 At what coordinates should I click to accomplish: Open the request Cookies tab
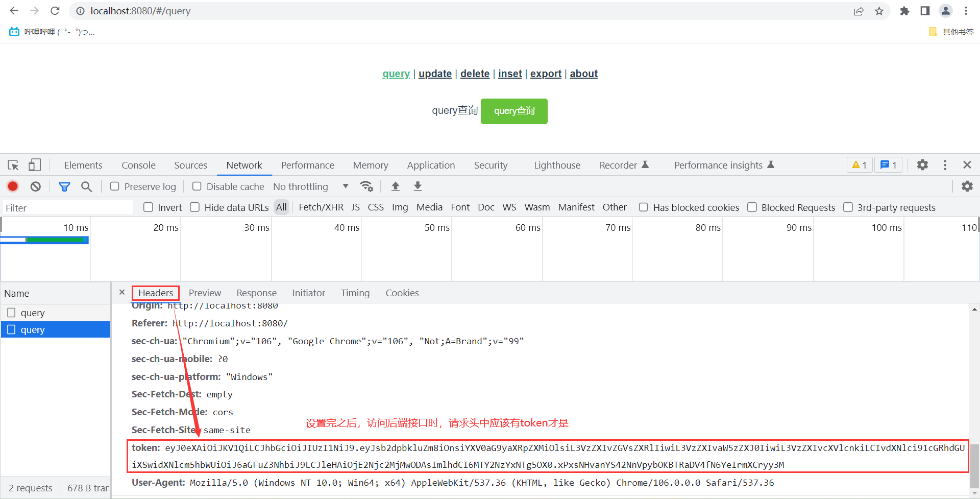pos(402,293)
